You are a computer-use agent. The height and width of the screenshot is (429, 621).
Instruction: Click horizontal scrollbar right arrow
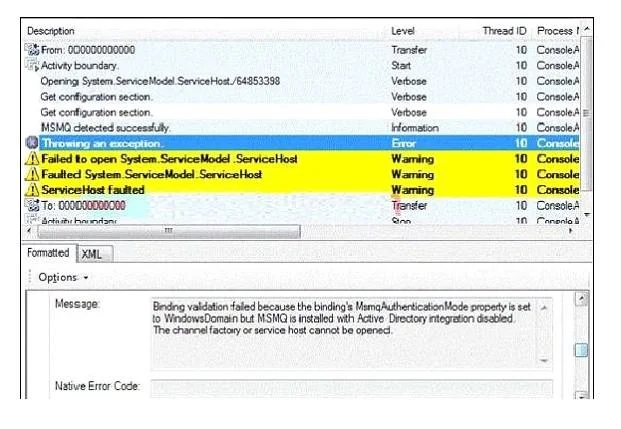click(x=571, y=231)
